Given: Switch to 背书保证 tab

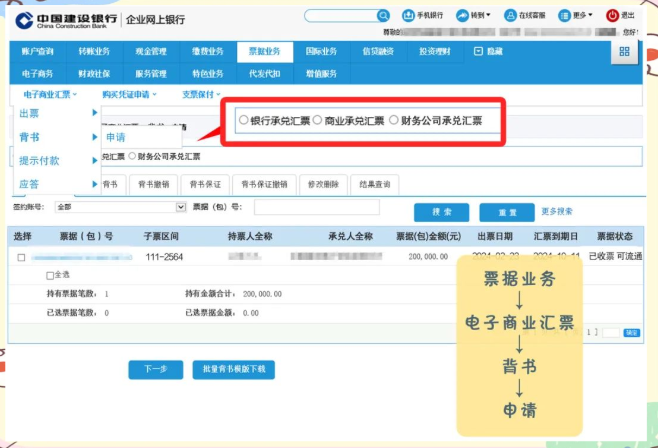Looking at the screenshot, I should [x=205, y=185].
